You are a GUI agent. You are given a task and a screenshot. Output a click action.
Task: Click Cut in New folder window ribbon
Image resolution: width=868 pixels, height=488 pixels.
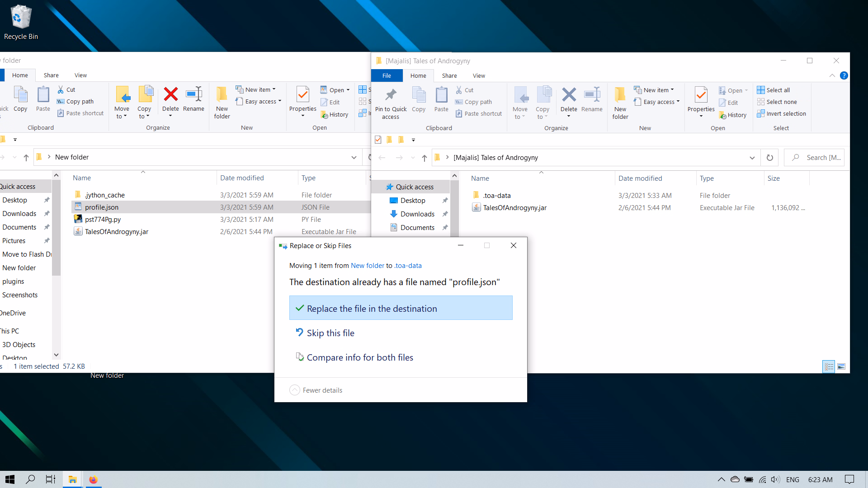pyautogui.click(x=66, y=89)
